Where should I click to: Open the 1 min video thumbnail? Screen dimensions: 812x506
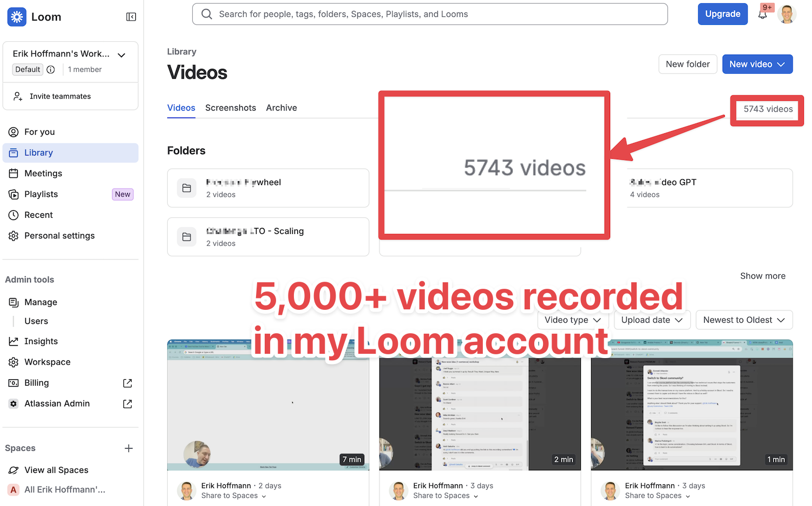coord(692,405)
